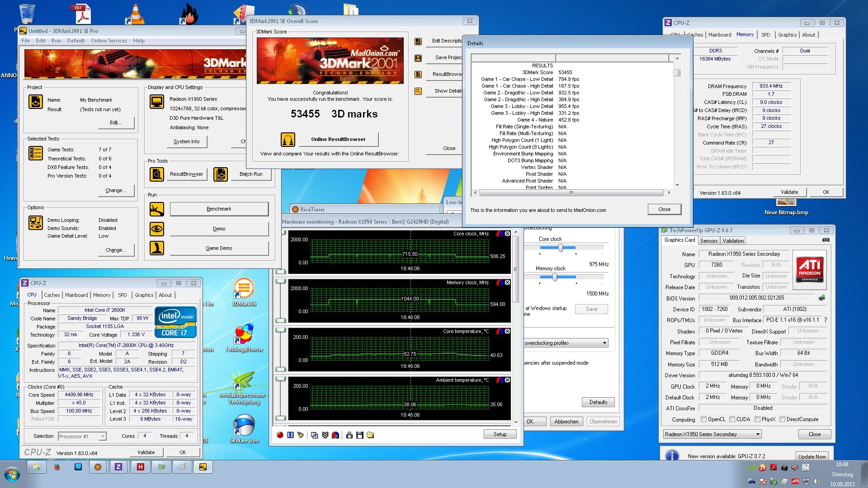Click the ResultBrowser magnifier icon in Pro Tools
The height and width of the screenshot is (488, 868).
pos(157,174)
